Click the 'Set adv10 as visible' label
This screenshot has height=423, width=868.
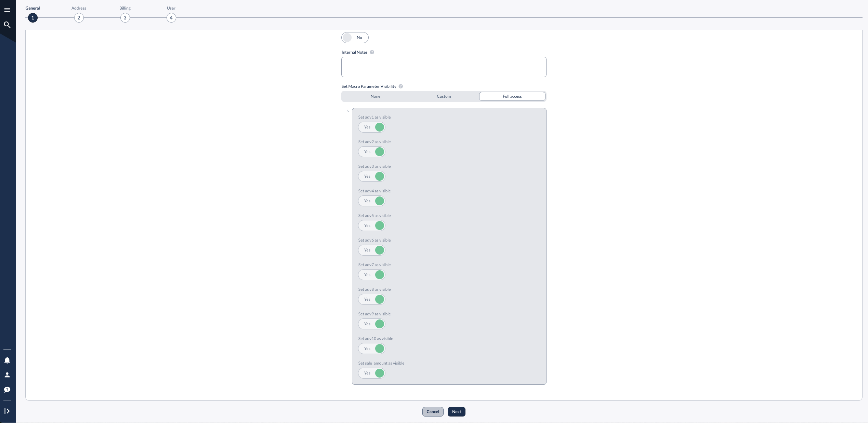point(376,339)
